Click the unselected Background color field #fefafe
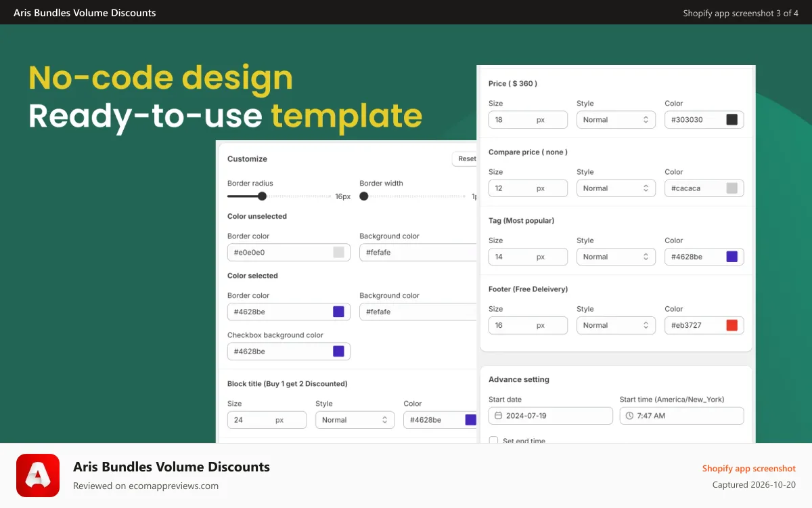Viewport: 812px width, 508px height. (418, 252)
